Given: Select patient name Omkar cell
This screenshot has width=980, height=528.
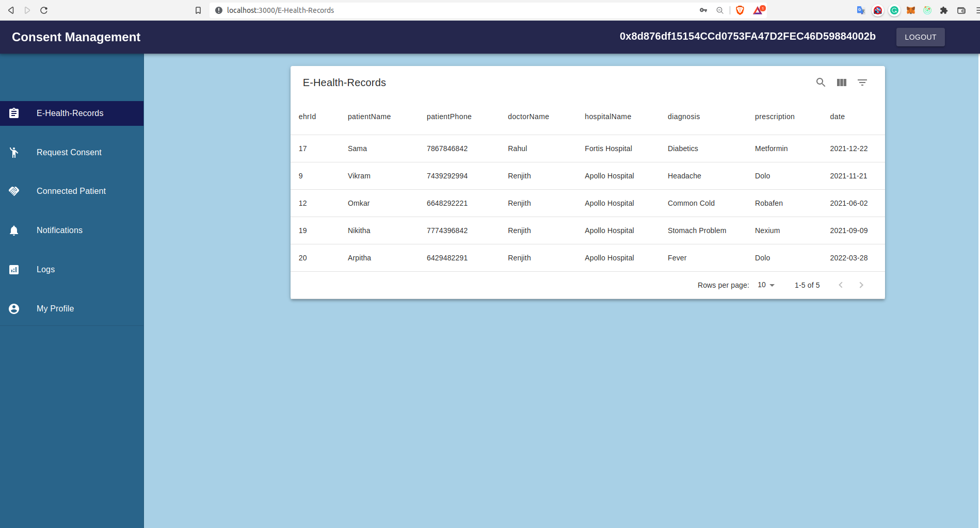Looking at the screenshot, I should (359, 203).
